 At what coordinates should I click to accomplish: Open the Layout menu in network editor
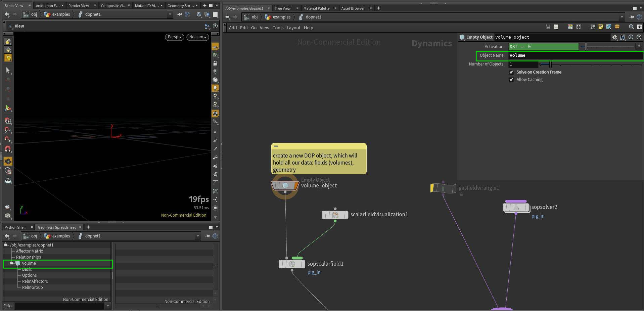(293, 28)
